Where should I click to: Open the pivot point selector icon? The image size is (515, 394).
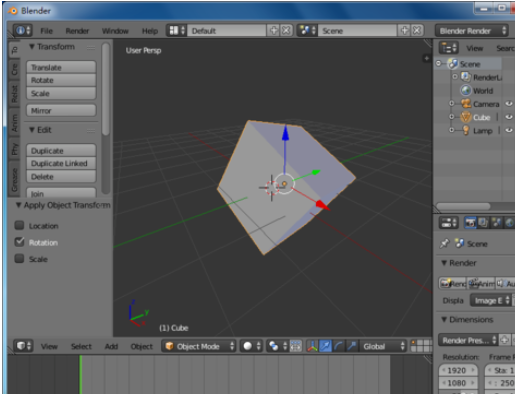pos(277,346)
